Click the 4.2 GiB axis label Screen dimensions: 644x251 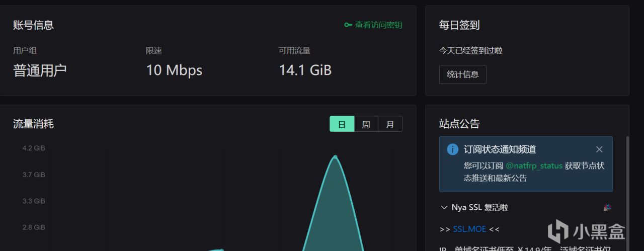(34, 148)
